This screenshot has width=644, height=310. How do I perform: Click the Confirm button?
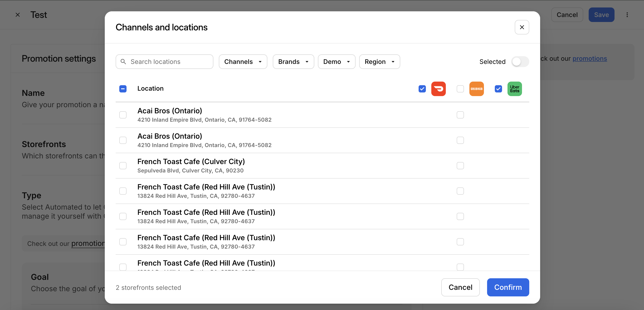508,287
